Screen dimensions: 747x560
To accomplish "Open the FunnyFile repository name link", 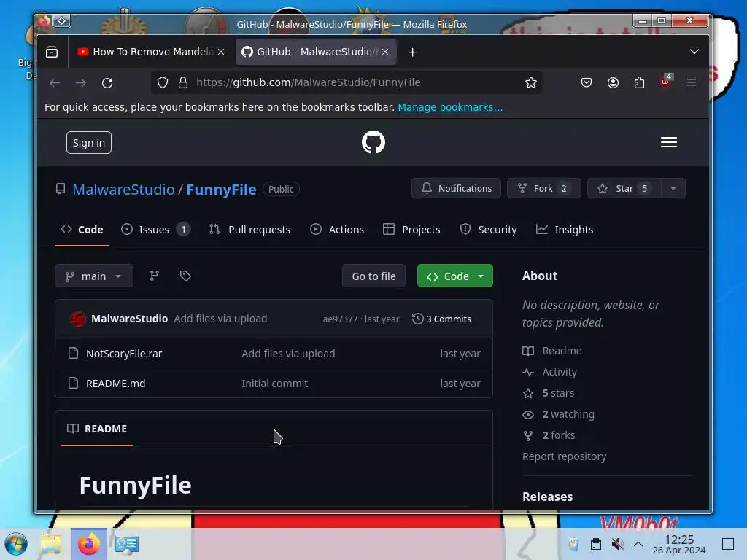I will 221,190.
